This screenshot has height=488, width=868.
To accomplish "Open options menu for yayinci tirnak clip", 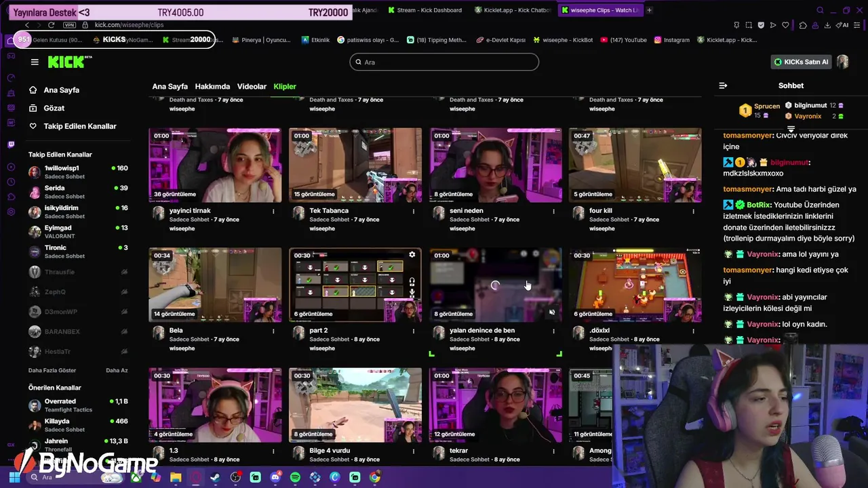I will [273, 211].
